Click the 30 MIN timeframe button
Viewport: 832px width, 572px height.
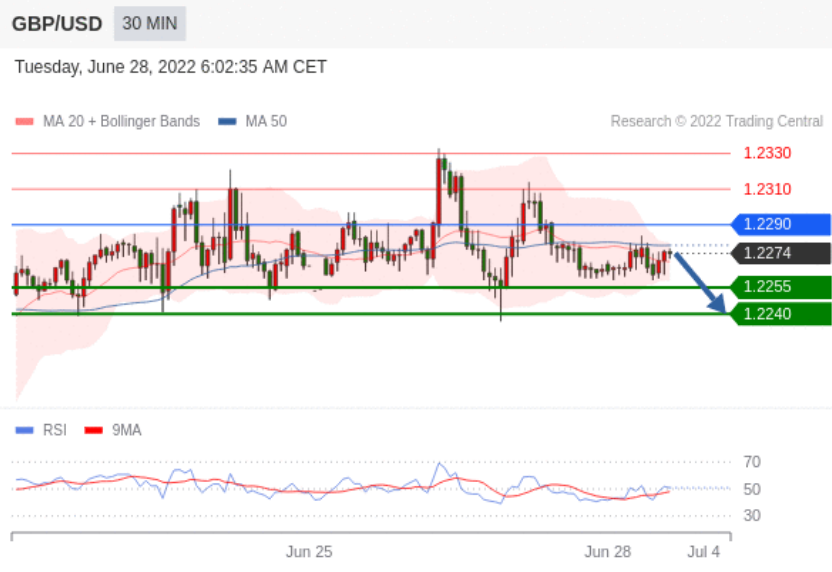(150, 23)
